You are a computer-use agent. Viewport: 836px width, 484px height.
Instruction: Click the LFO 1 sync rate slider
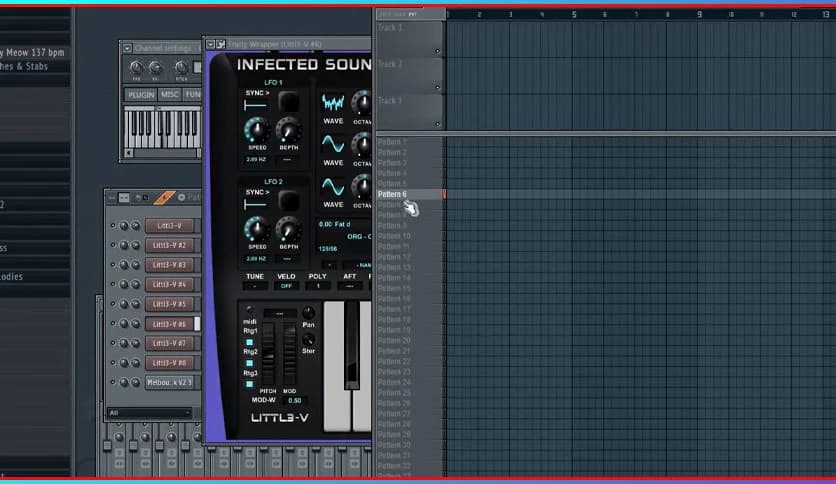point(255,106)
